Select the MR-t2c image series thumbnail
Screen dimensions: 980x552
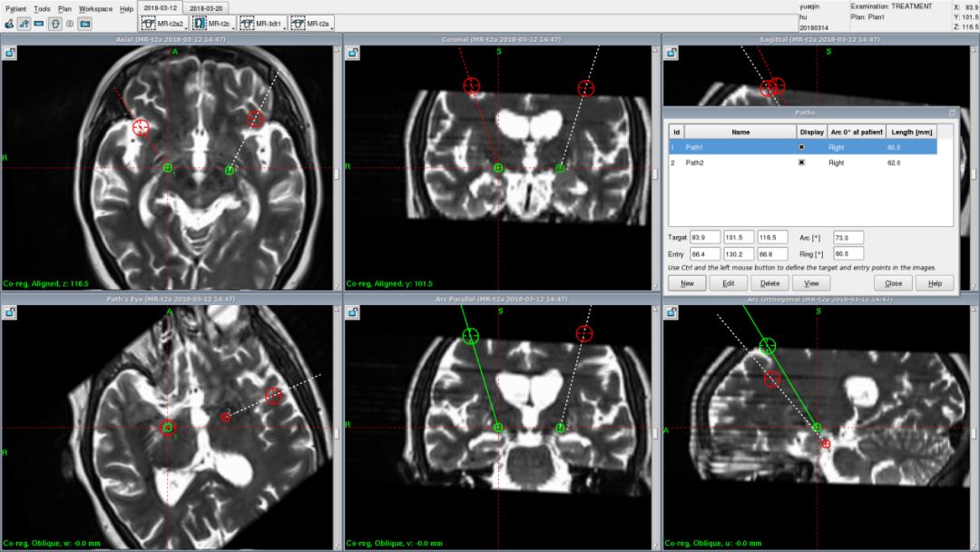pyautogui.click(x=212, y=23)
